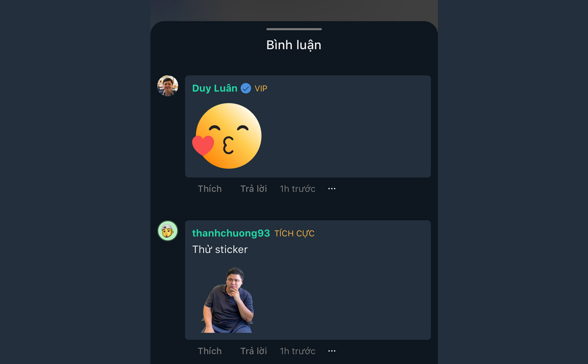Like Duy Luân's sticker comment
The width and height of the screenshot is (588, 364).
coord(209,189)
